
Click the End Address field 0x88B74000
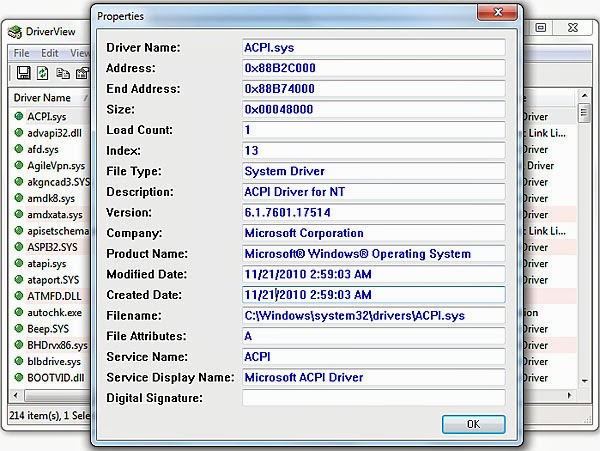point(373,89)
